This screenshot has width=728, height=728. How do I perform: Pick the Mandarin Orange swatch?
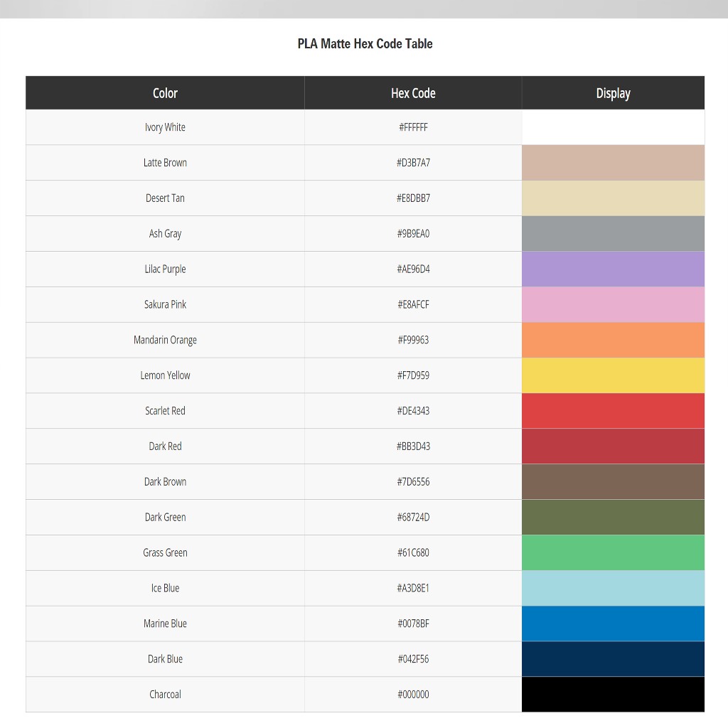pyautogui.click(x=613, y=340)
